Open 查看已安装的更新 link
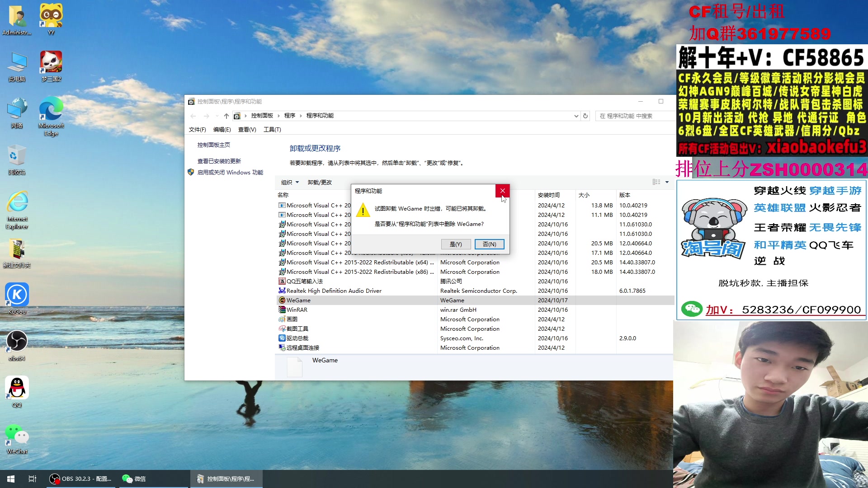Viewport: 868px width, 488px height. pyautogui.click(x=219, y=161)
